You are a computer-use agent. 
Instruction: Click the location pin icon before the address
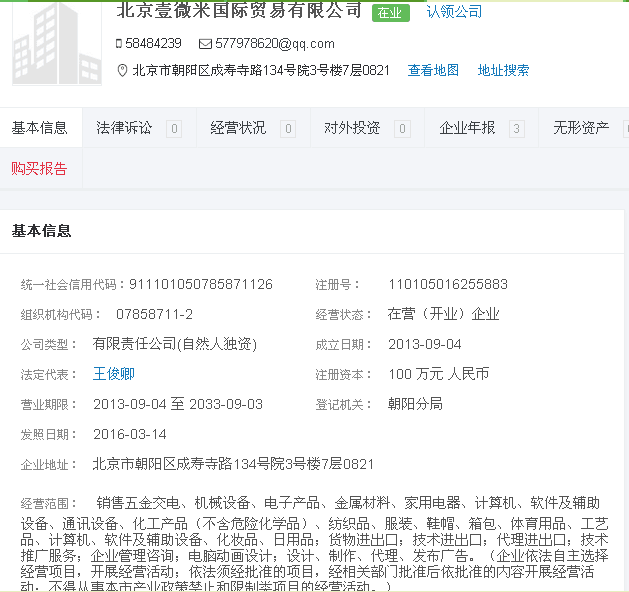coord(122,70)
